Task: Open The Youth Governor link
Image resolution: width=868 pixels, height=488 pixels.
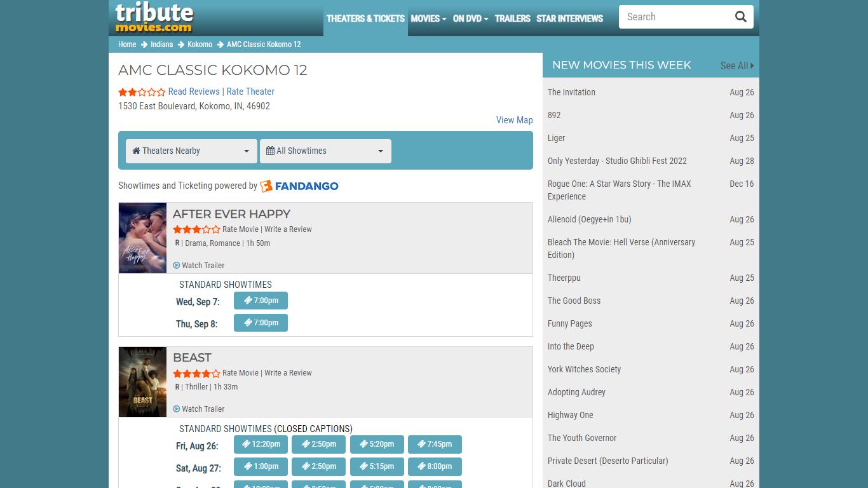Action: 582,438
